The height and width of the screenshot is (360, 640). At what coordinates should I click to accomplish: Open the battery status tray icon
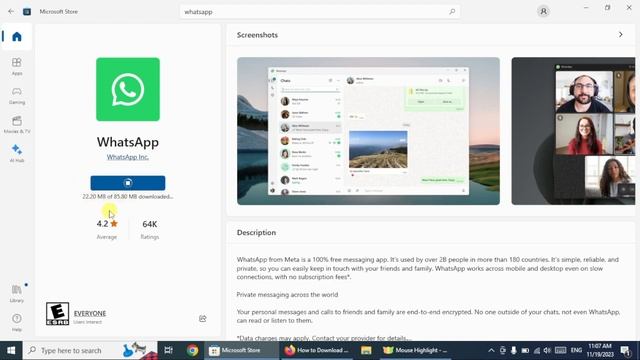pyautogui.click(x=525, y=350)
